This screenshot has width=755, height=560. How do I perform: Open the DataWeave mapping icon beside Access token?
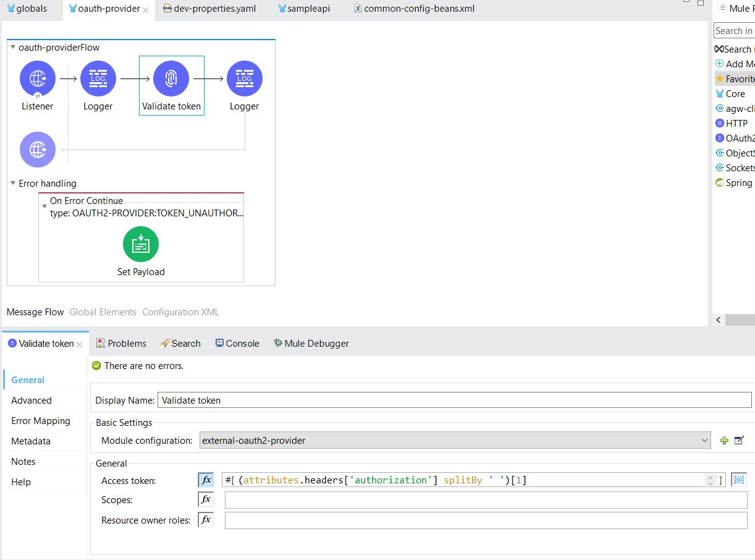pyautogui.click(x=739, y=480)
